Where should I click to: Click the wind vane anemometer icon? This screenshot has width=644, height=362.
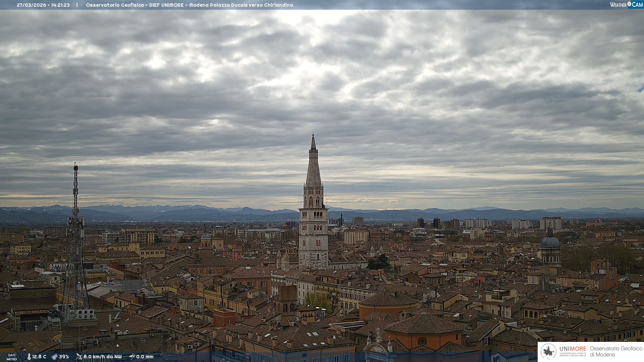79,357
